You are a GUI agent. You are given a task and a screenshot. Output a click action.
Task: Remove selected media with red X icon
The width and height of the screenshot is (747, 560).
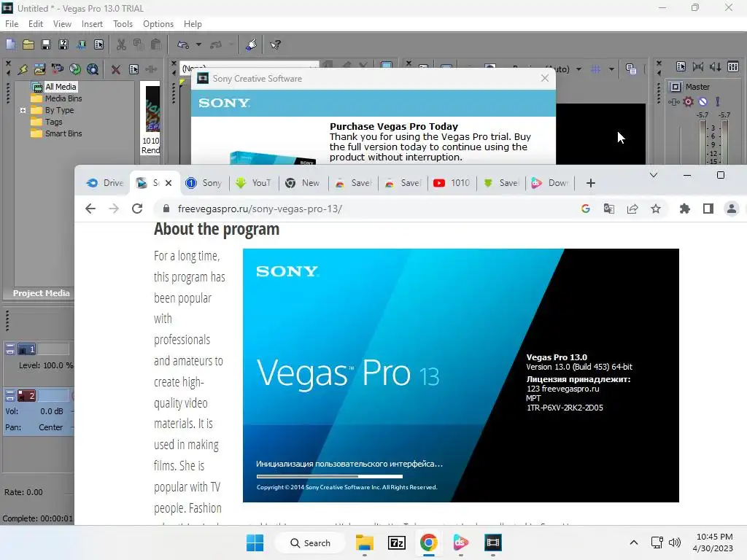coord(116,69)
